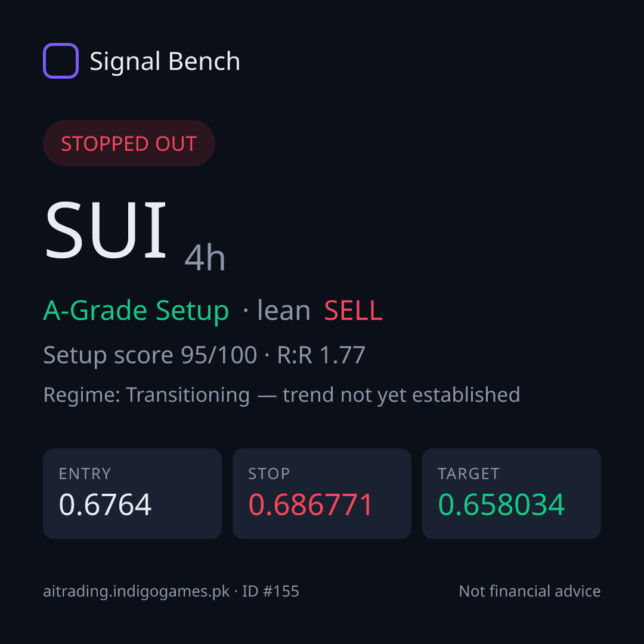Select the STOPPED OUT status badge
This screenshot has height=644, width=644.
[129, 143]
